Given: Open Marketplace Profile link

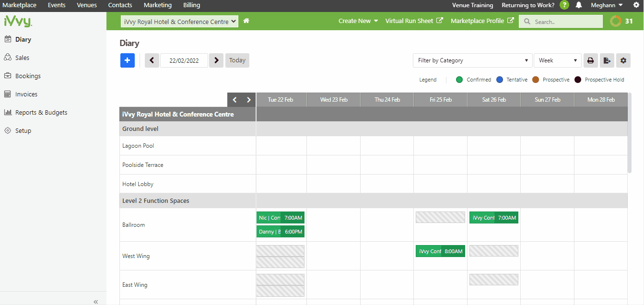Looking at the screenshot, I should click(x=482, y=21).
